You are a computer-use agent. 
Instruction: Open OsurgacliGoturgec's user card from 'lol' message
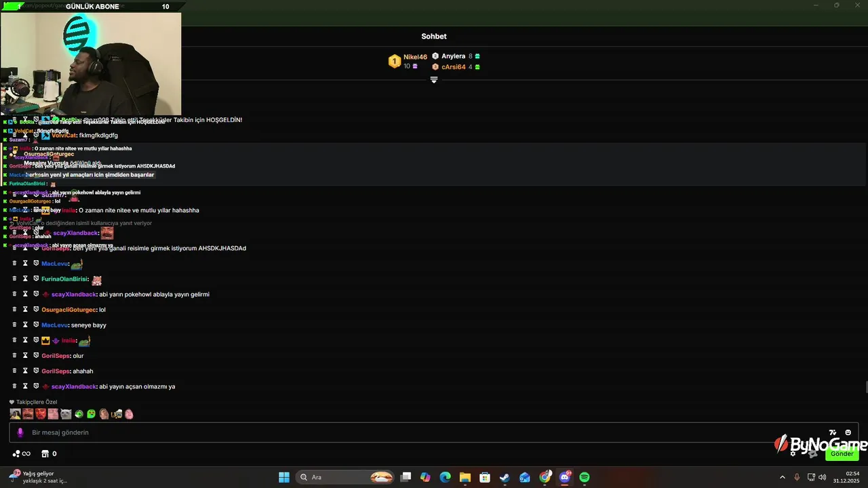(x=68, y=310)
